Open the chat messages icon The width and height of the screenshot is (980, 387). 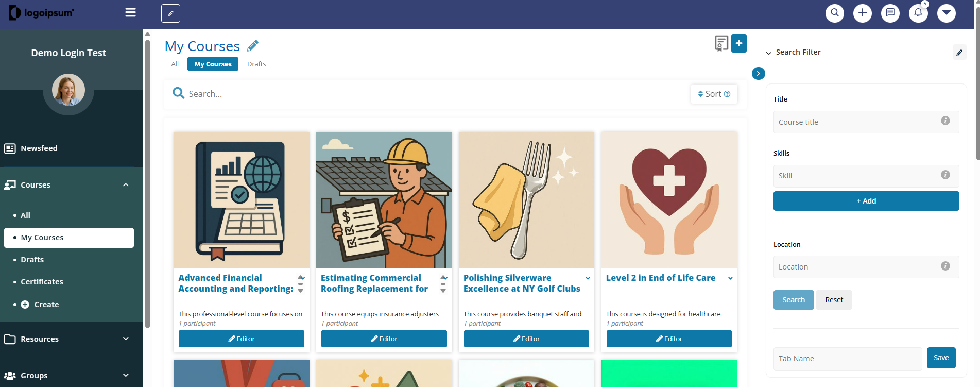coord(890,13)
